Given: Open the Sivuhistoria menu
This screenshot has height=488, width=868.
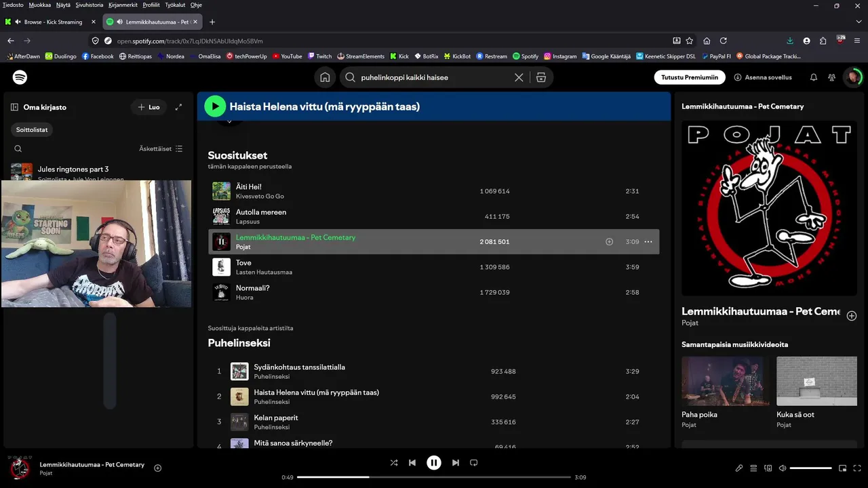Looking at the screenshot, I should (x=90, y=5).
